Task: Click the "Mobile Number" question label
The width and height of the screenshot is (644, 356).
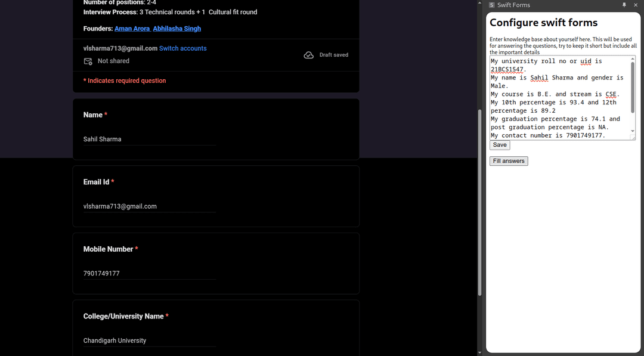Action: pyautogui.click(x=108, y=249)
